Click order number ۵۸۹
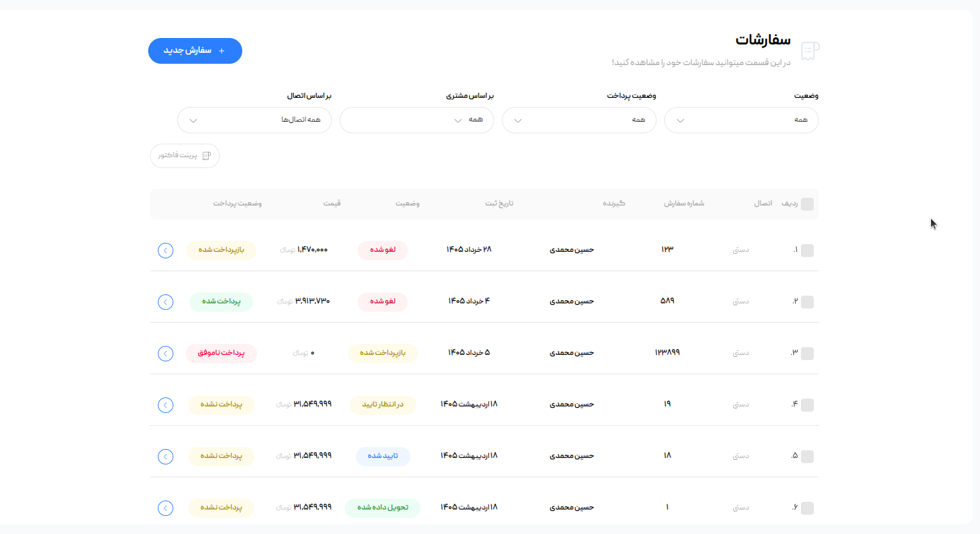The height and width of the screenshot is (534, 980). pos(668,301)
